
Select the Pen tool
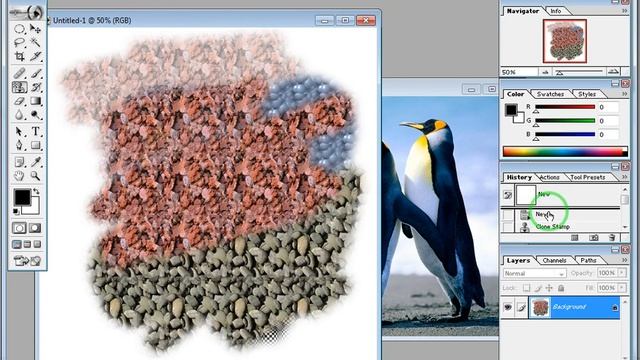(19, 145)
